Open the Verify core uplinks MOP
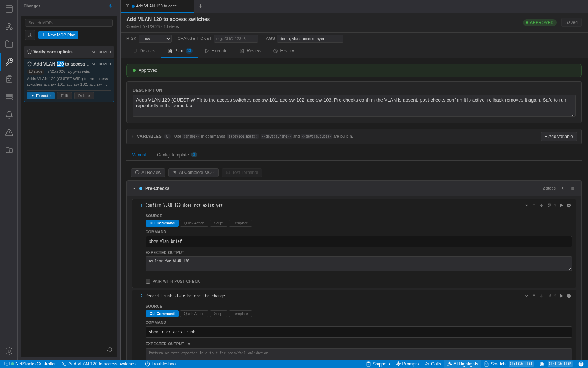Viewport: 588px width, 368px height. point(69,52)
